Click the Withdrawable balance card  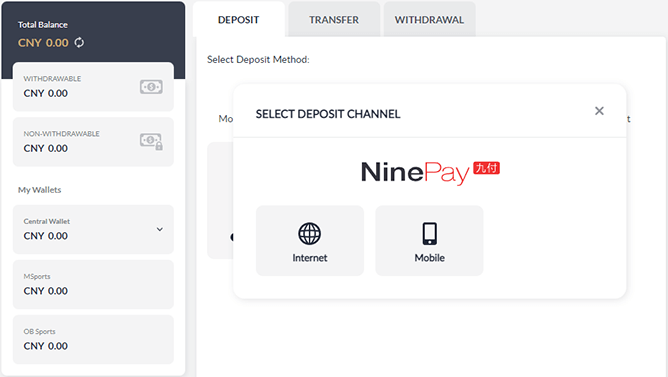pyautogui.click(x=93, y=87)
